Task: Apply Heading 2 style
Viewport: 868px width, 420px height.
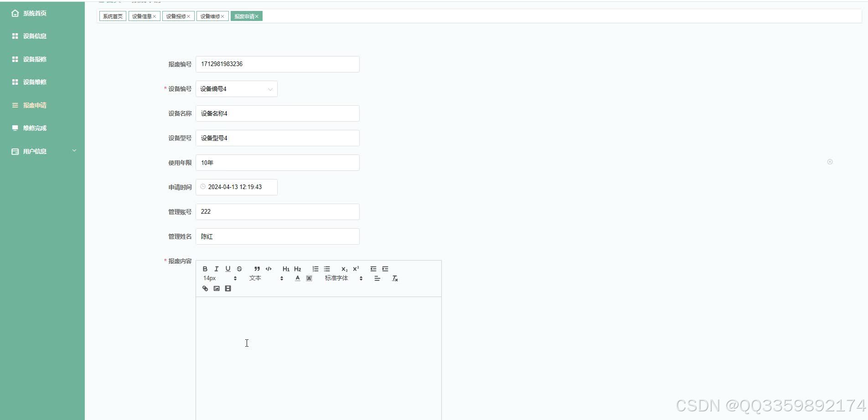Action: (298, 269)
